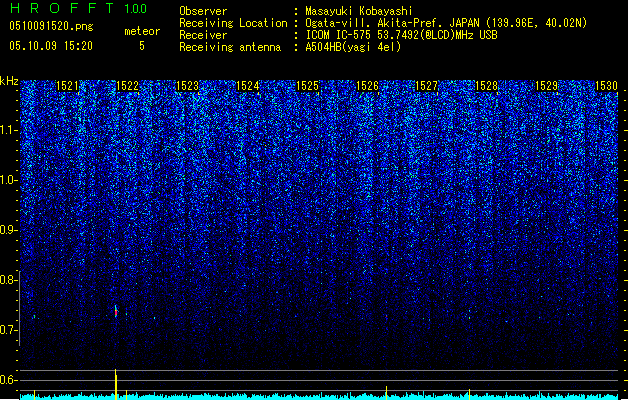Click the observer name Masayuki Kobayashi
Screen dimensions: 629x400
359,11
